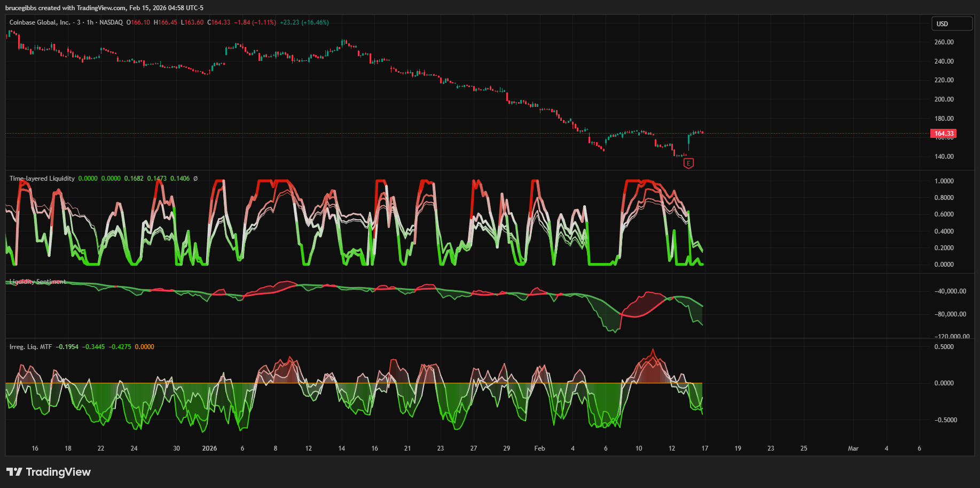Click the 260.00 price scale label

pyautogui.click(x=944, y=42)
